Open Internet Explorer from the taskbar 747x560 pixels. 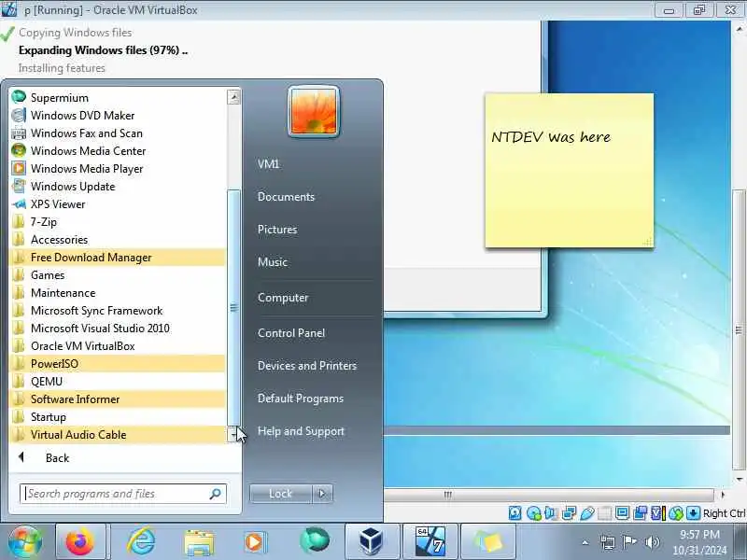coord(142,541)
